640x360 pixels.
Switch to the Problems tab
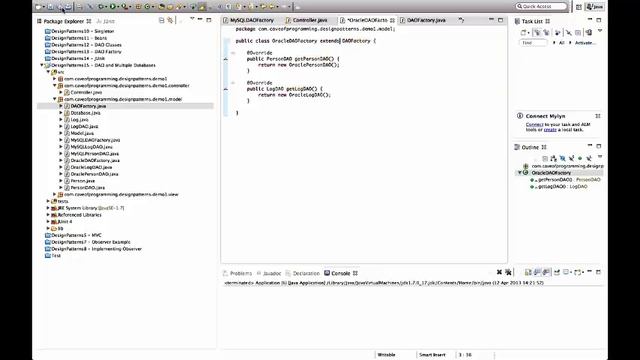[237, 273]
